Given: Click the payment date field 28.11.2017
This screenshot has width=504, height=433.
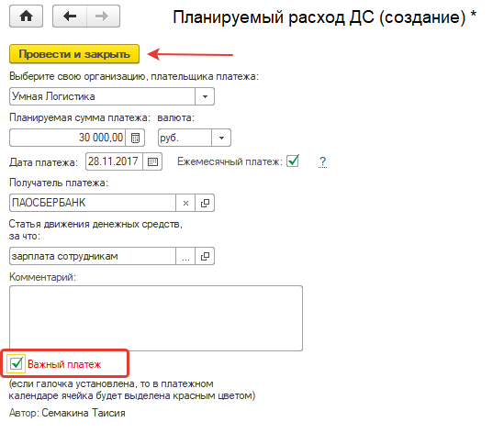Looking at the screenshot, I should [x=114, y=161].
